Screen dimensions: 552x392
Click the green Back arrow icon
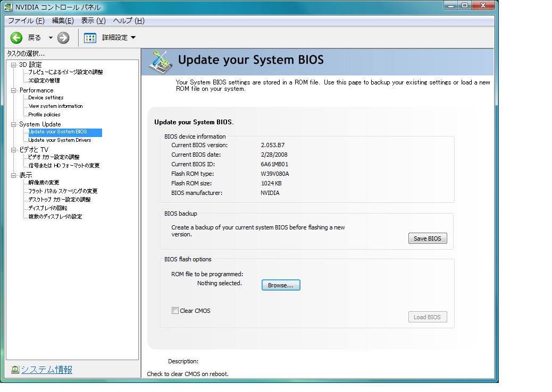coord(16,38)
